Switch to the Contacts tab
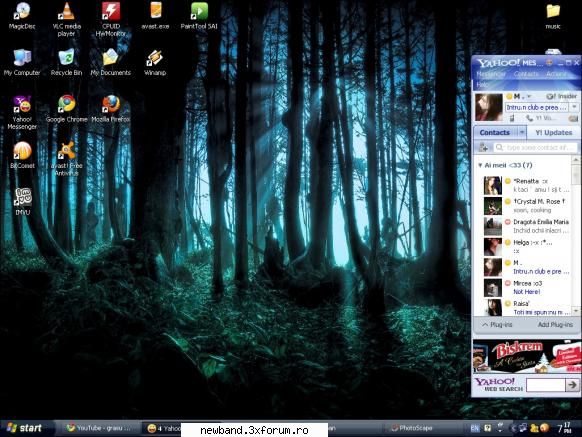582x437 pixels. [495, 133]
